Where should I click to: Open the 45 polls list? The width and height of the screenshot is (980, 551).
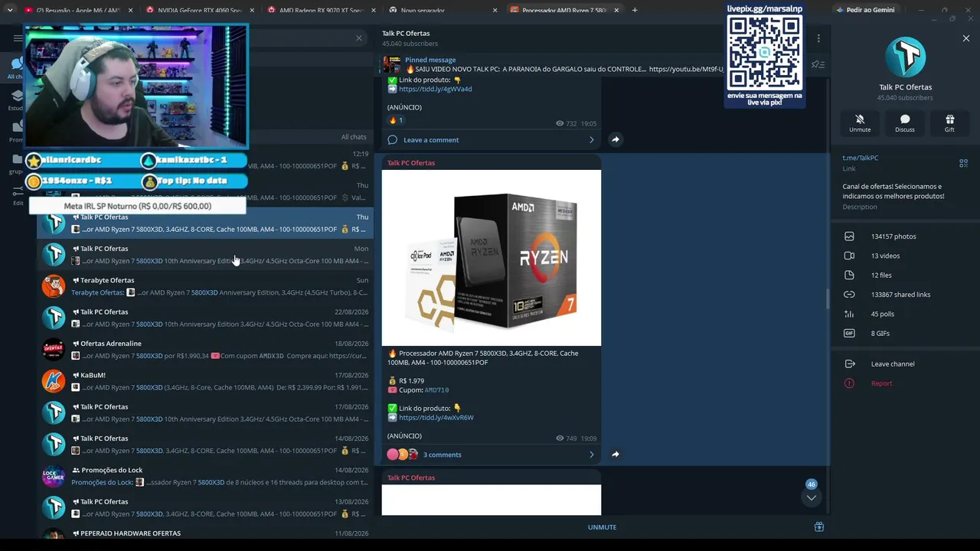[x=904, y=314]
